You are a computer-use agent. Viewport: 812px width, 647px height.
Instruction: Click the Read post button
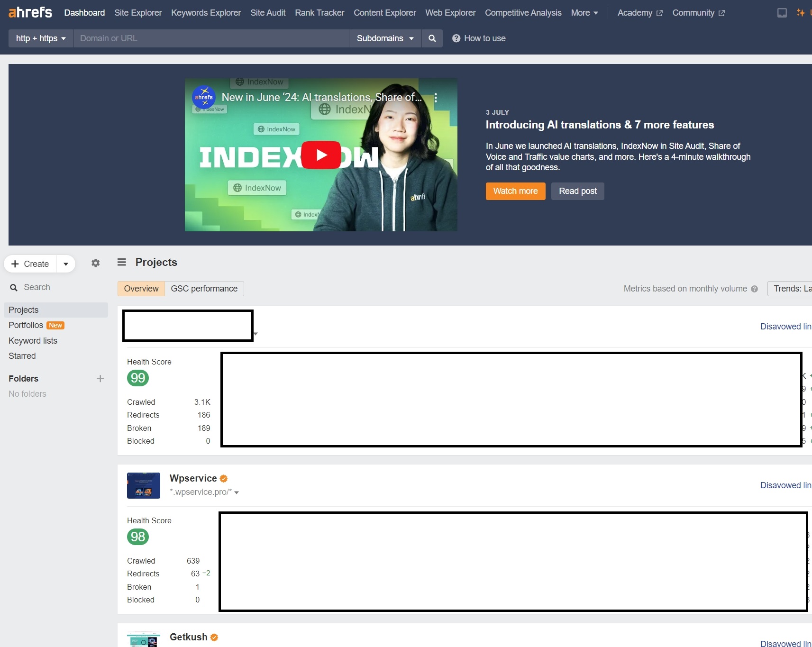click(577, 191)
